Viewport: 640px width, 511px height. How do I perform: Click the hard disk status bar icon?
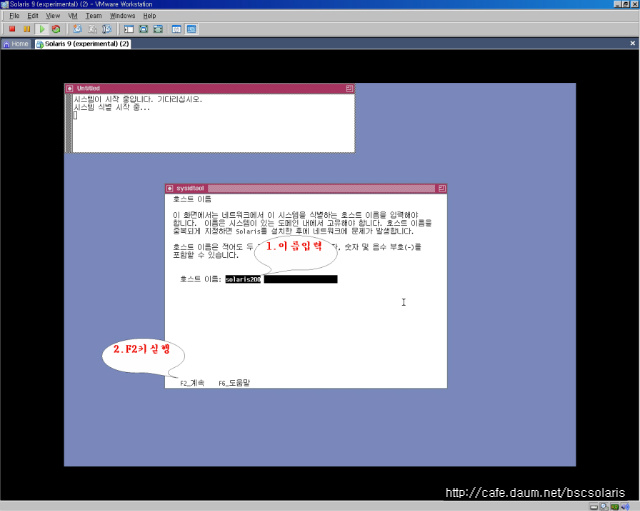(594, 507)
